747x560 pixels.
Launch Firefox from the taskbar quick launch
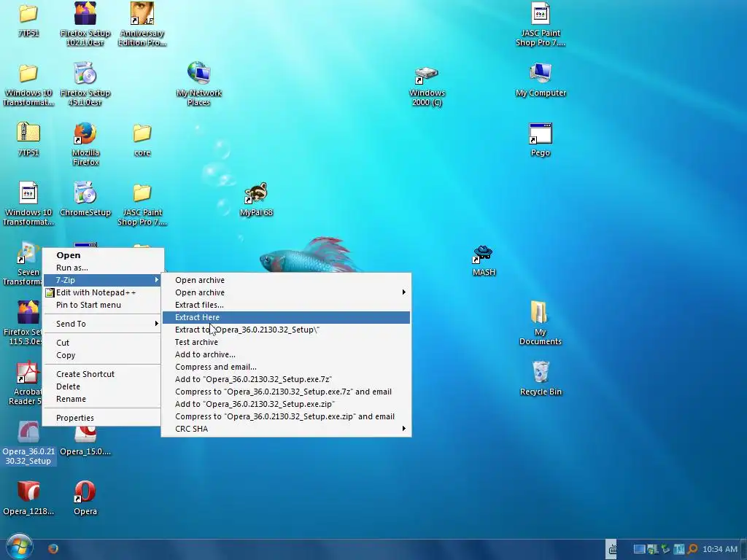[x=53, y=548]
